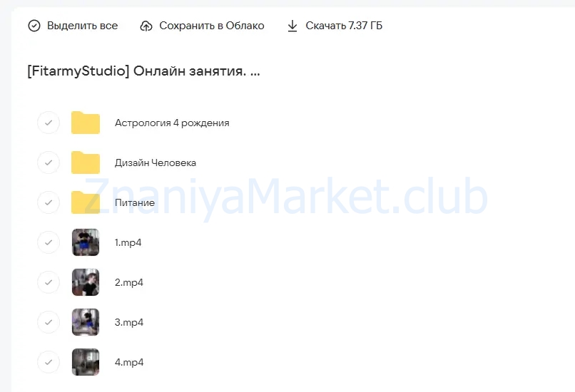Open the 4.mp4 video thumbnail
575x392 pixels.
86,362
